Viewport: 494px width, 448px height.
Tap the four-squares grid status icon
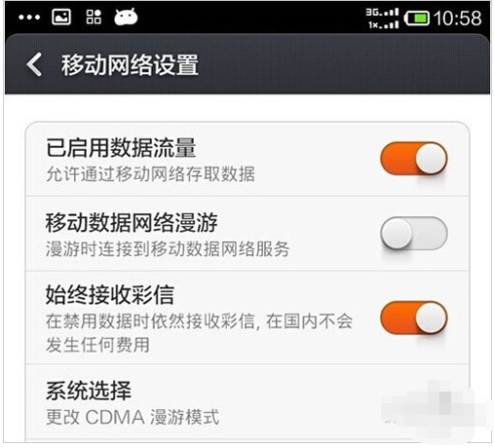[94, 17]
